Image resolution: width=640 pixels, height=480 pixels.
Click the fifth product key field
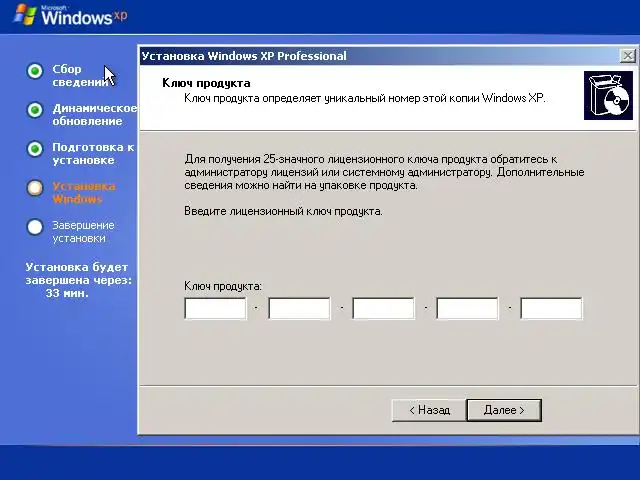click(x=551, y=308)
